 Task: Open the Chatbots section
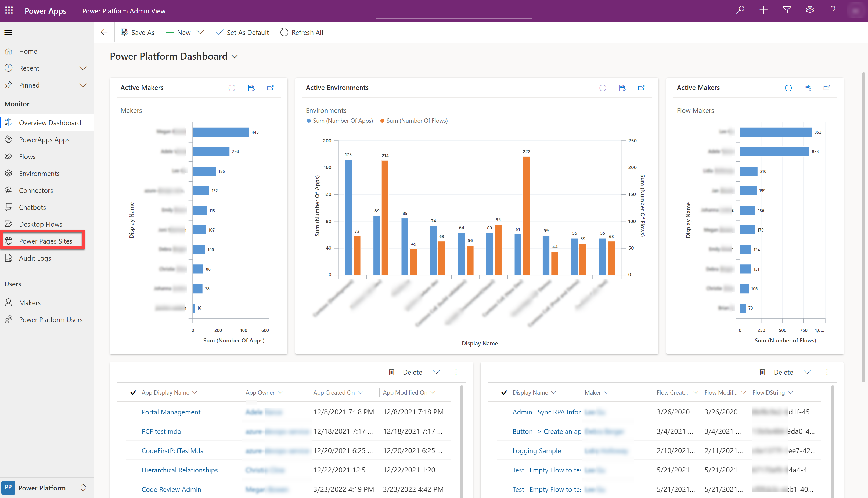point(32,207)
